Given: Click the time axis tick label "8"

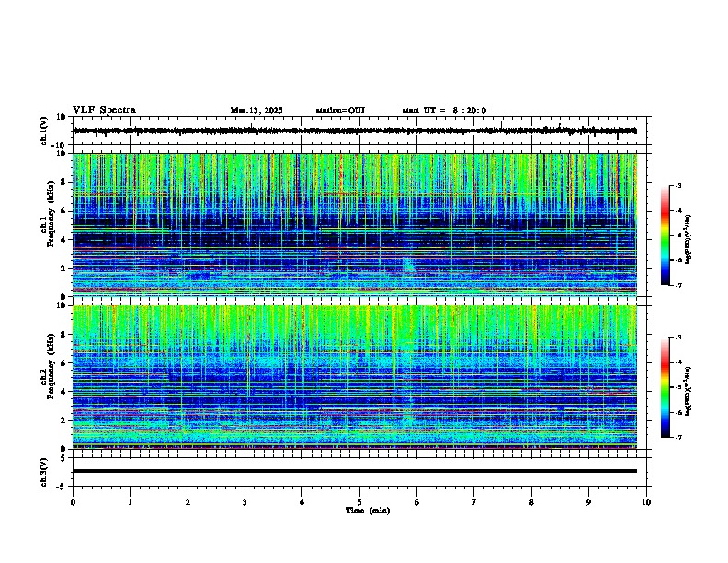Looking at the screenshot, I should 531,502.
